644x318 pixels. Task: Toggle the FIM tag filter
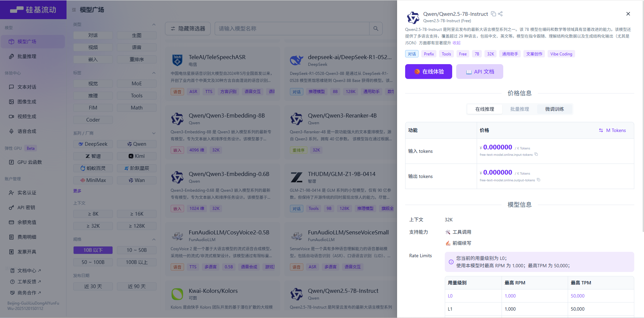pyautogui.click(x=93, y=108)
